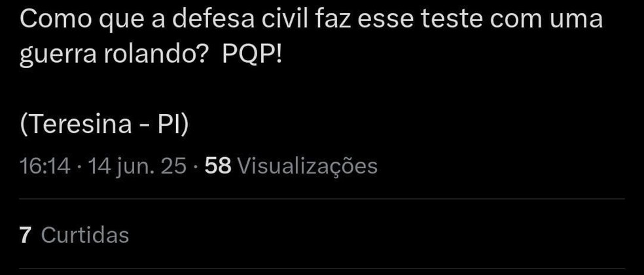Click the divider line above Curtidas
Image resolution: width=644 pixels, height=275 pixels.
pos(322,199)
